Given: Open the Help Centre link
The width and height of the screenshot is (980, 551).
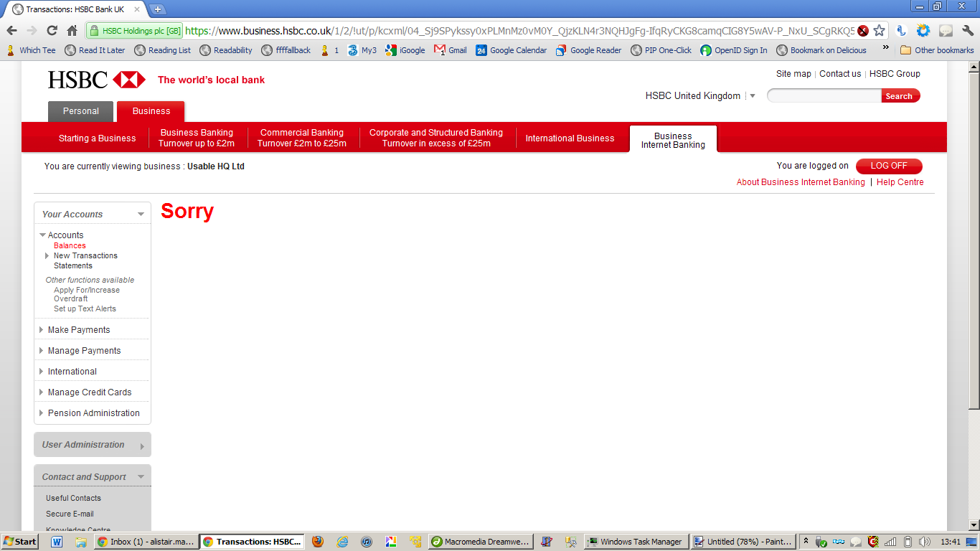Looking at the screenshot, I should click(x=900, y=182).
